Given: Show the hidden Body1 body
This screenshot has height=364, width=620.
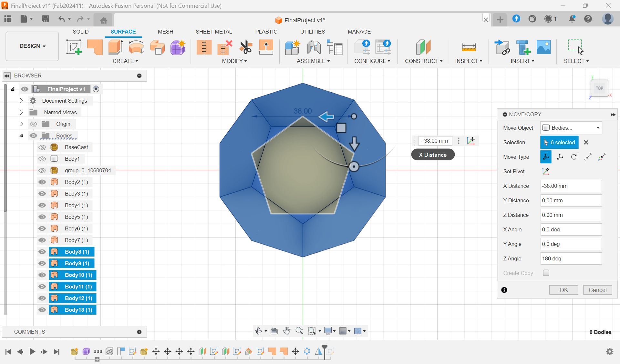Looking at the screenshot, I should [x=42, y=159].
